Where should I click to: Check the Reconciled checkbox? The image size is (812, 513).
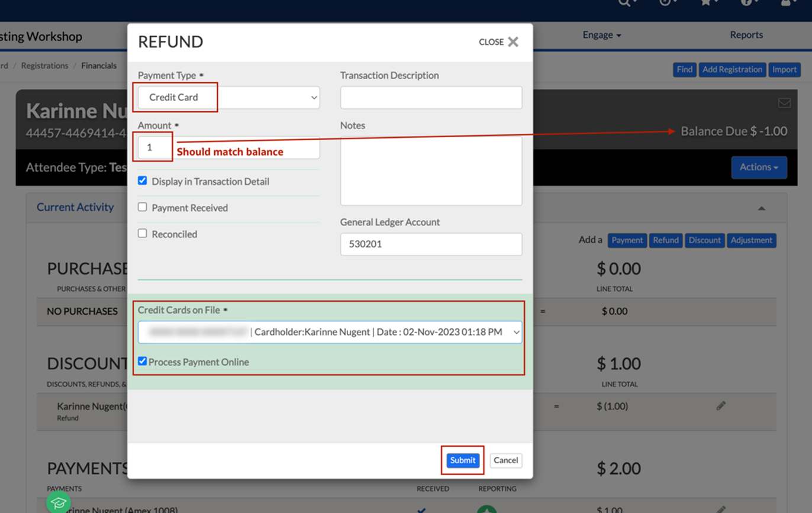142,233
